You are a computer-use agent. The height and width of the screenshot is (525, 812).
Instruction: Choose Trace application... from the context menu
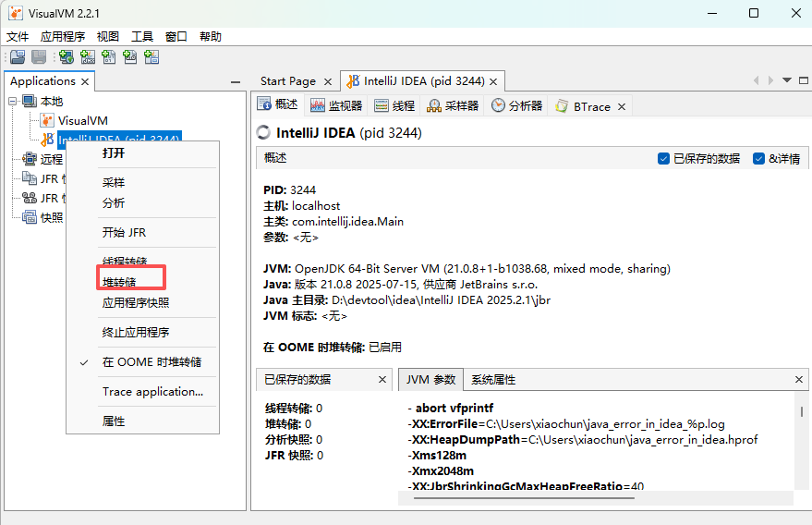[x=142, y=391]
